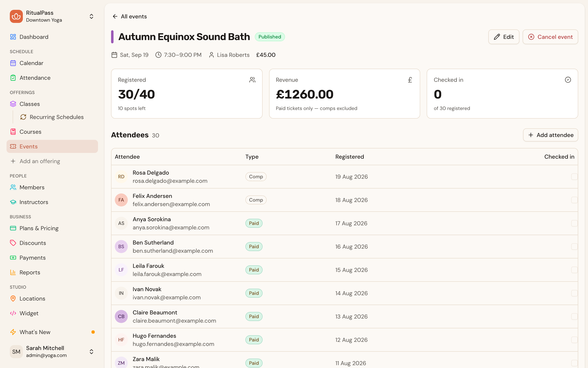Open the Dashboard grid icon
Screen dimensions: 588x368
click(x=13, y=37)
